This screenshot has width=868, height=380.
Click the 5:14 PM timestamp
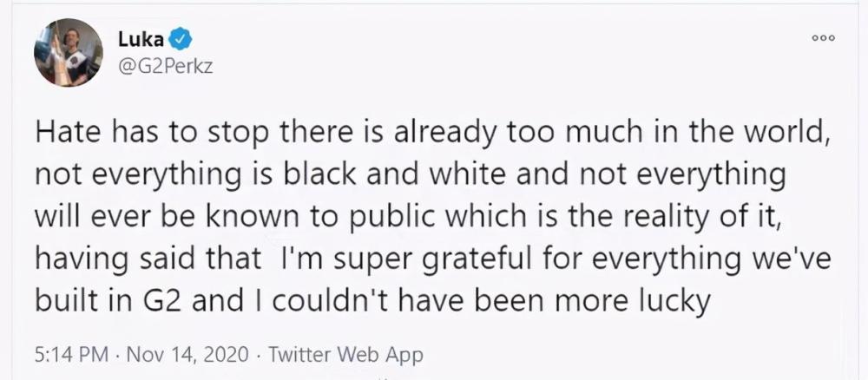click(x=70, y=355)
